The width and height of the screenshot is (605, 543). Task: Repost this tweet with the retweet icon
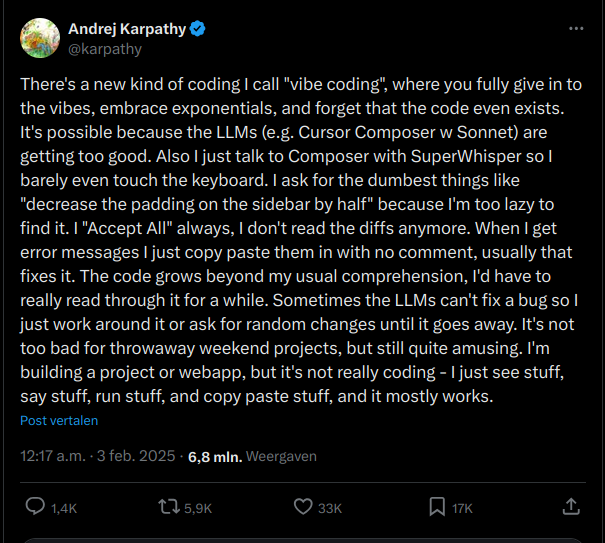[169, 507]
